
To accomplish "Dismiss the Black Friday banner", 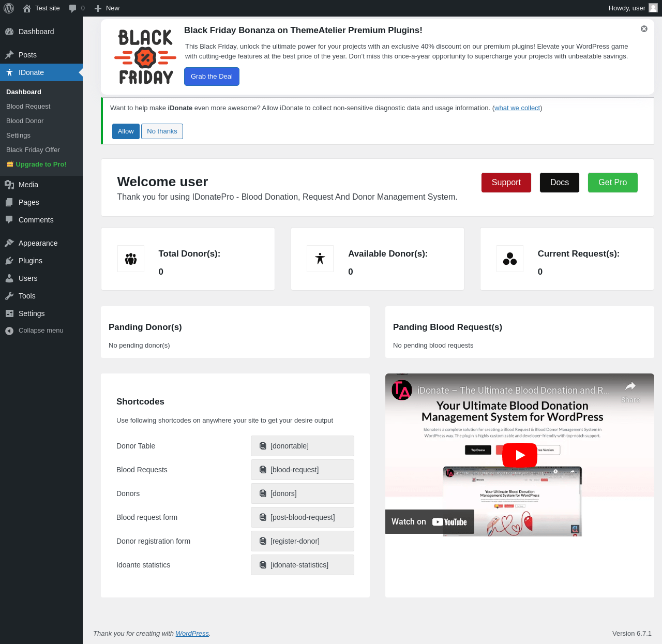I will tap(644, 29).
